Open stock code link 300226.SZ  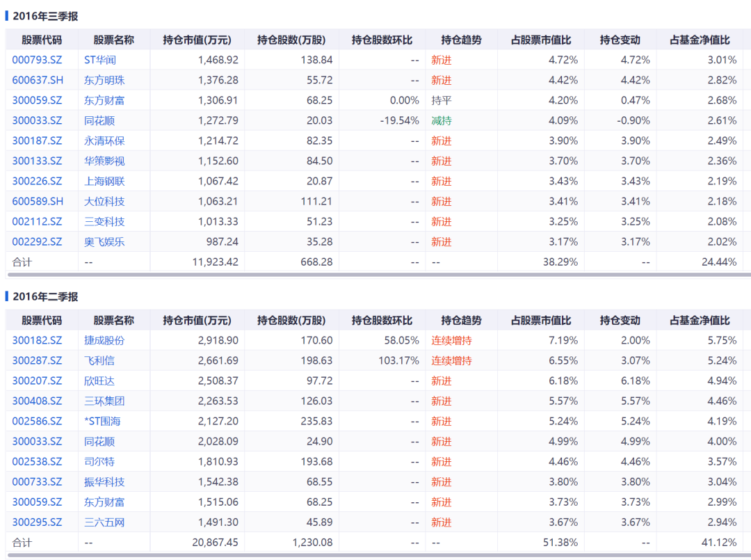37,181
